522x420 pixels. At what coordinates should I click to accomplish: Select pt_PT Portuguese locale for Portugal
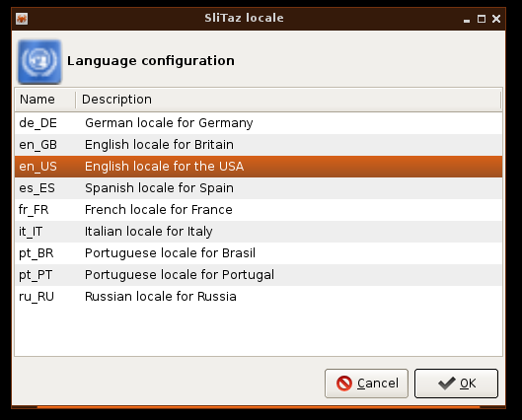coord(259,275)
